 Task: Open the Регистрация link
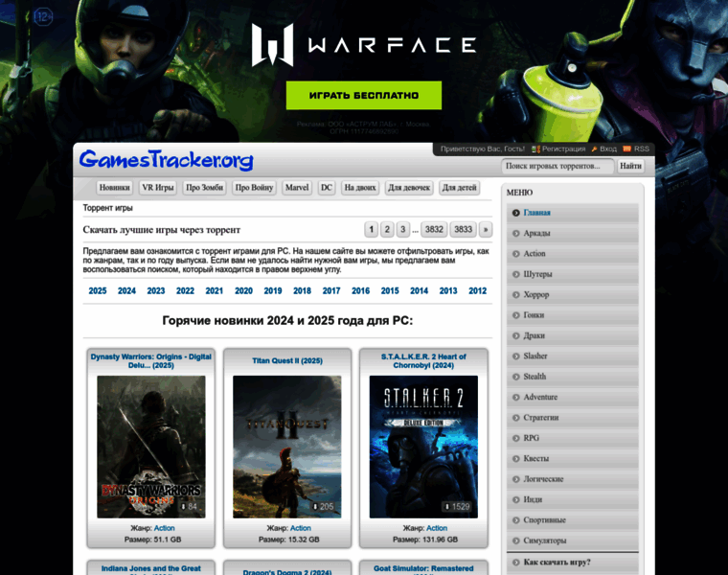tap(563, 149)
